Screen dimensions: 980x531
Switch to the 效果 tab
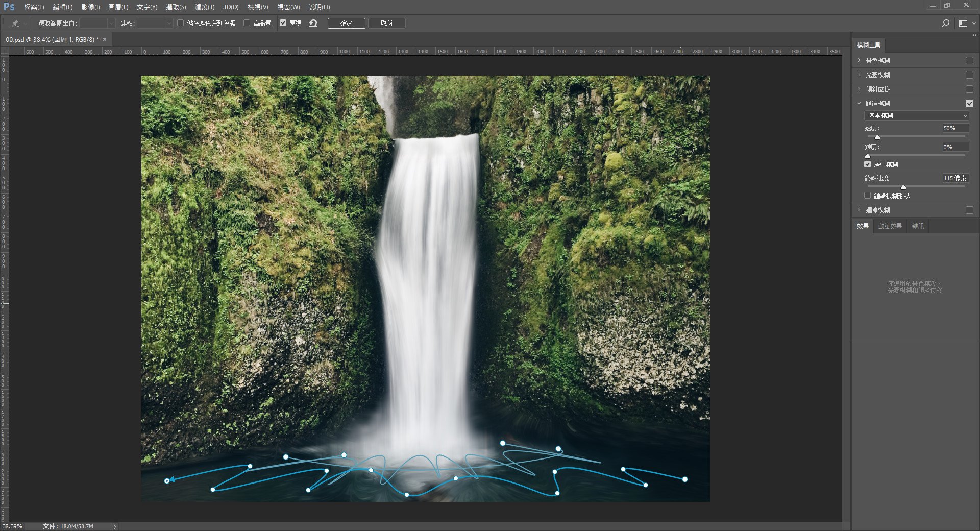(863, 226)
